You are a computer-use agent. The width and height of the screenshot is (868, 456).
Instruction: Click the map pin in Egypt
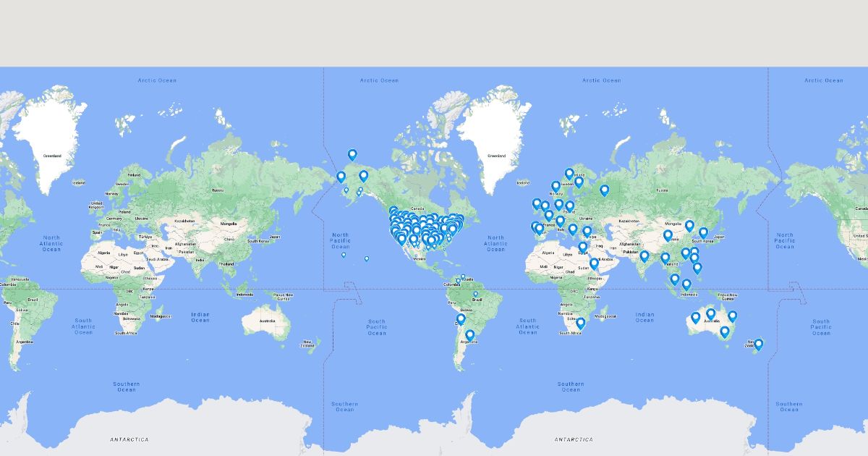coord(583,247)
